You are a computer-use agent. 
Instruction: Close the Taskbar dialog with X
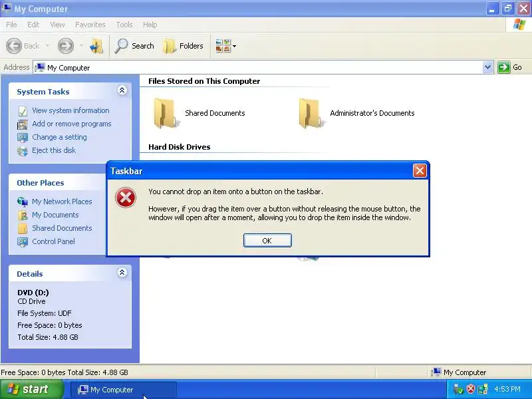click(x=420, y=171)
